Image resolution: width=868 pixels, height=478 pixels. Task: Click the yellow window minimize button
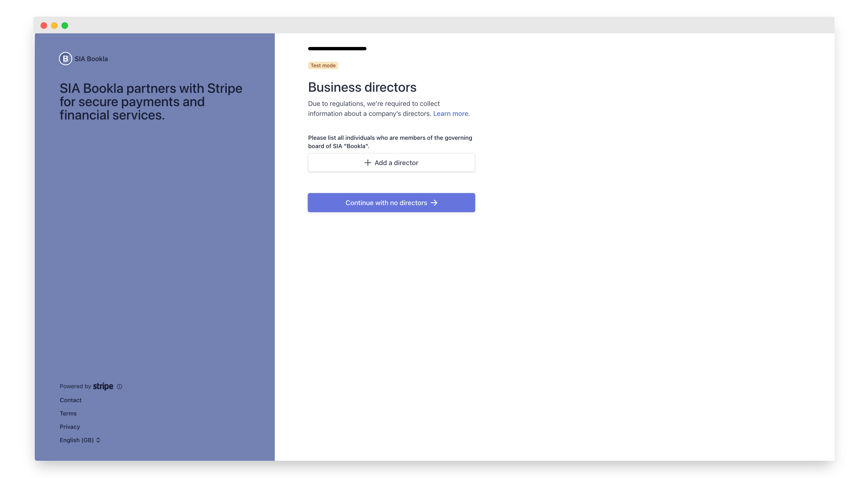coord(54,26)
